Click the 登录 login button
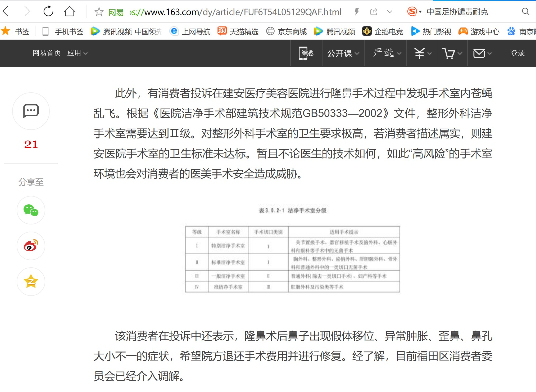This screenshot has width=536, height=392. [x=517, y=53]
